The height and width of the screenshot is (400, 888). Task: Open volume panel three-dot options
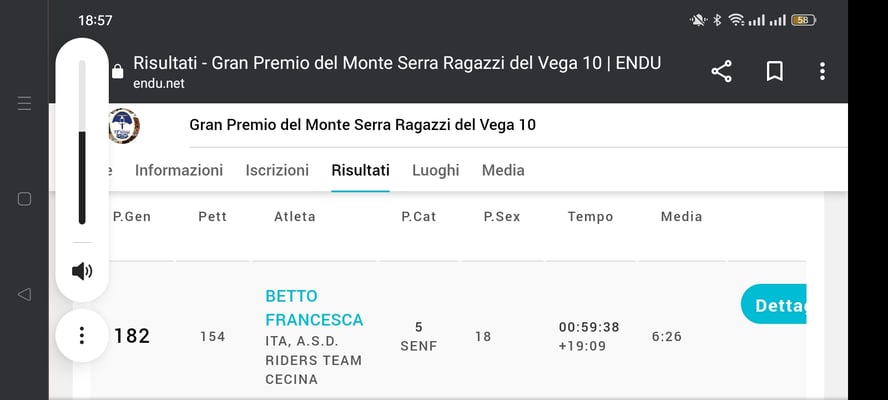(x=82, y=336)
